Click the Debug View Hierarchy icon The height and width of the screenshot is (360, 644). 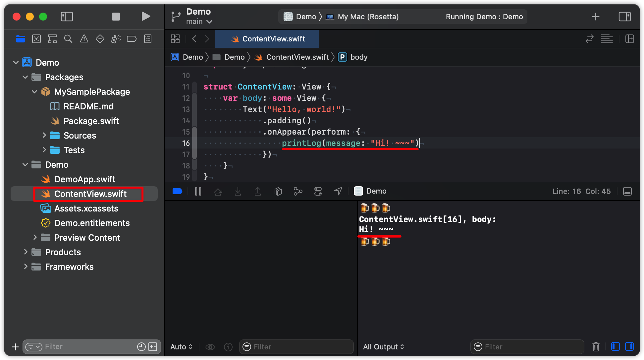[278, 191]
